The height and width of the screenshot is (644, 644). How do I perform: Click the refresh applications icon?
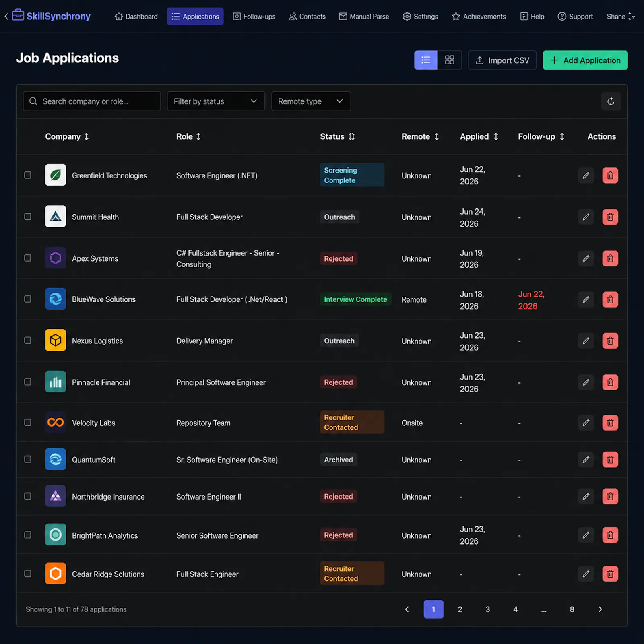point(611,101)
